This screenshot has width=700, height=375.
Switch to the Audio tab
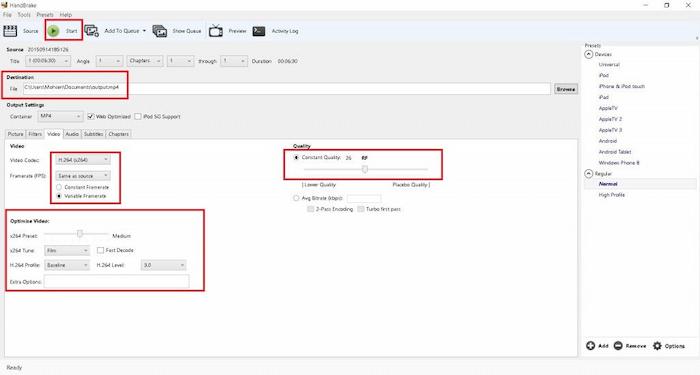72,134
